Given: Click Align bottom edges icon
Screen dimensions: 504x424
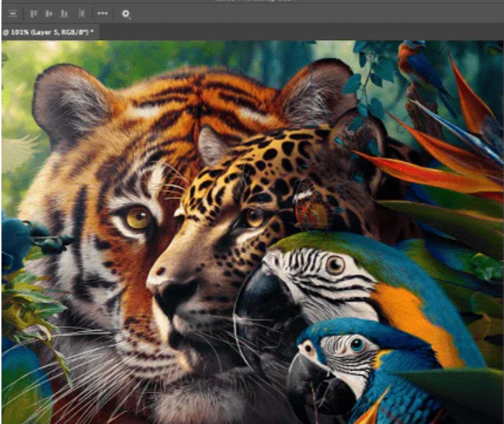Looking at the screenshot, I should tap(64, 13).
